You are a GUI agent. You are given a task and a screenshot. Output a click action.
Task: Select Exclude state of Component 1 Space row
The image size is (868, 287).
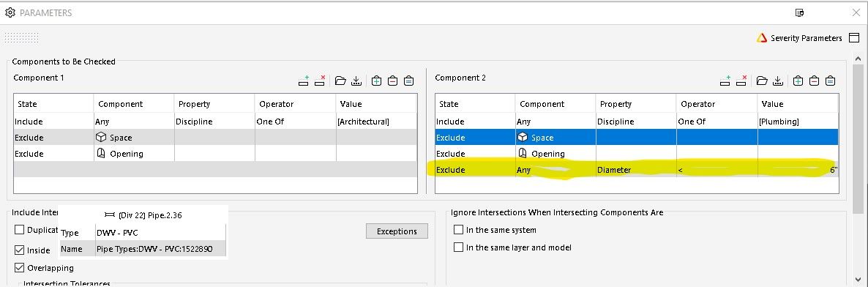pyautogui.click(x=53, y=138)
